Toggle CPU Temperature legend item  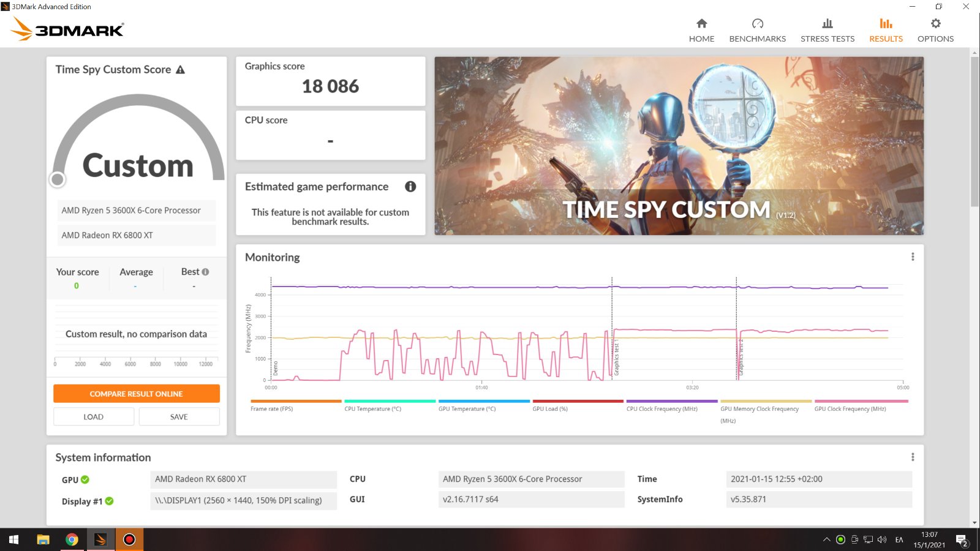pyautogui.click(x=390, y=406)
